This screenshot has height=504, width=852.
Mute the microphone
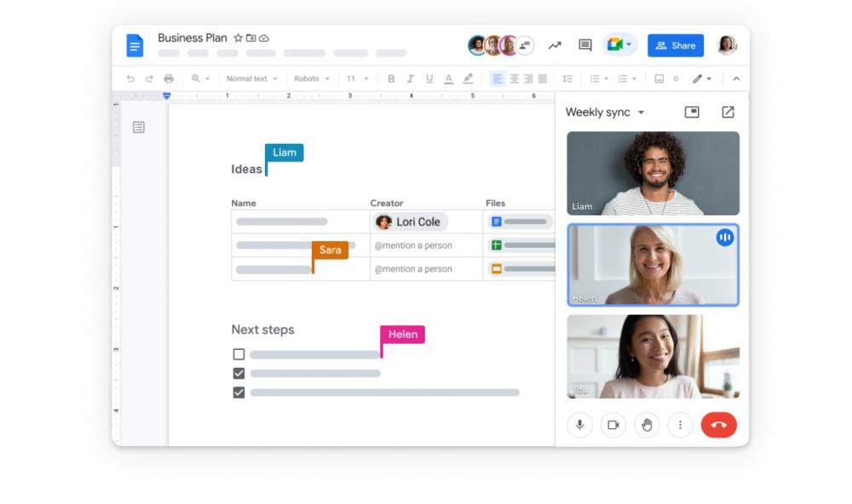[579, 425]
